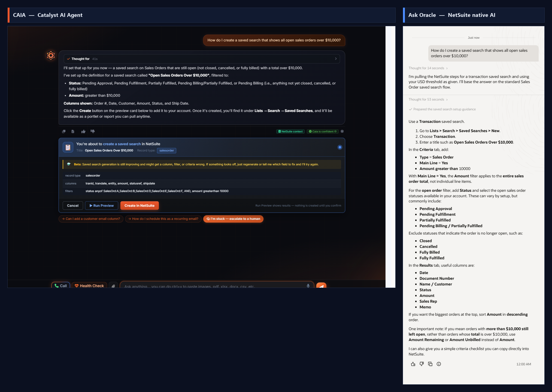Choose 'How do I schedule this as a recurring email?'
The image size is (552, 392).
[x=163, y=219]
